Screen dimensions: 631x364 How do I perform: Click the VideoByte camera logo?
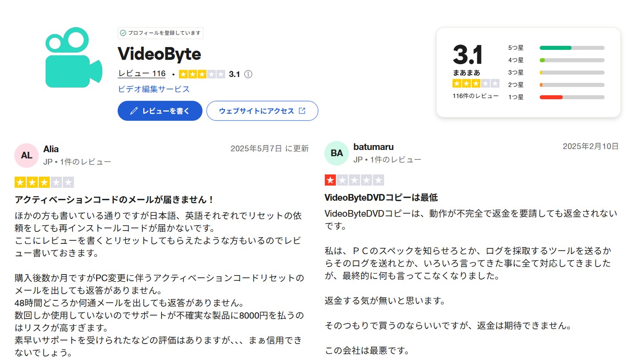coord(74,57)
